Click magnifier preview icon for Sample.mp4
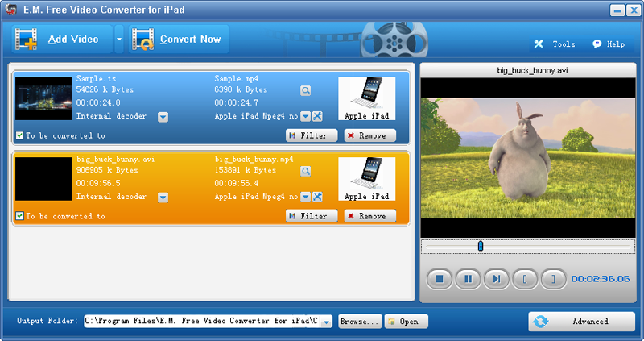This screenshot has width=644, height=341. pyautogui.click(x=305, y=90)
